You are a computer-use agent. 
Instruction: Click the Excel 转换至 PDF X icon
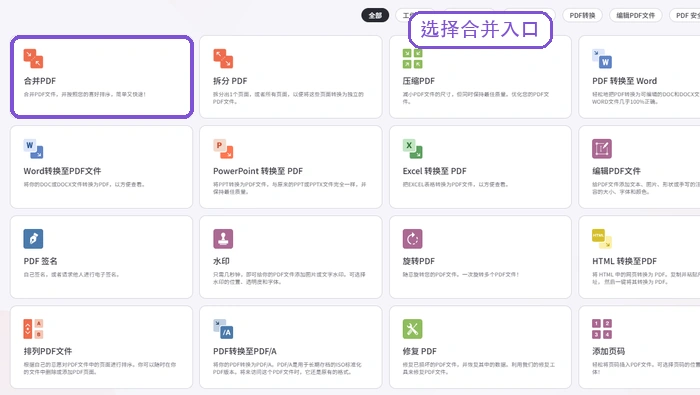(412, 149)
